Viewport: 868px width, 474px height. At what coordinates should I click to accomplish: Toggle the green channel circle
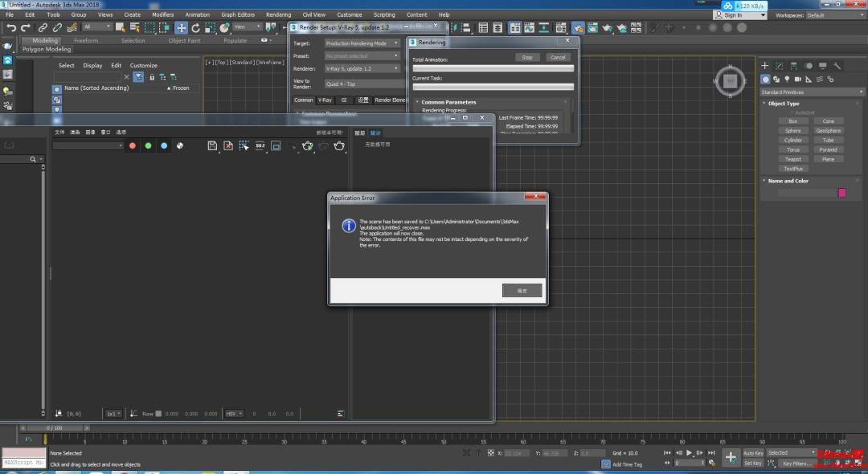(x=148, y=145)
